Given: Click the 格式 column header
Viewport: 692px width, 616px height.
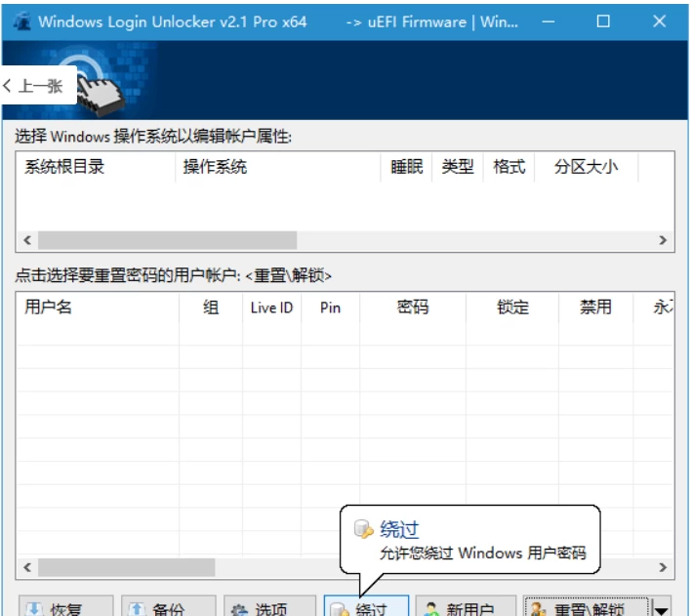Looking at the screenshot, I should click(509, 167).
